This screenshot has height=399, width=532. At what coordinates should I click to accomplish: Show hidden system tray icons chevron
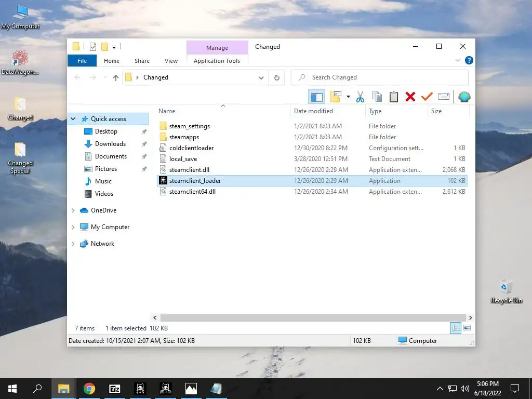pyautogui.click(x=440, y=389)
